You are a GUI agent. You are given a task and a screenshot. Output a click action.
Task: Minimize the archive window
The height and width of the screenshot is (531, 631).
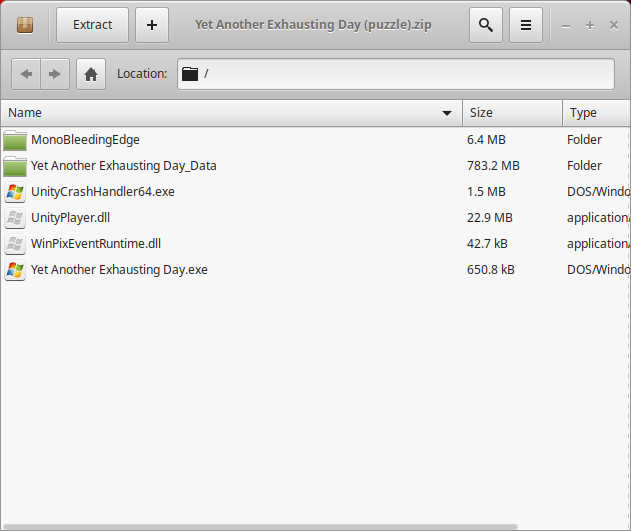tap(566, 26)
